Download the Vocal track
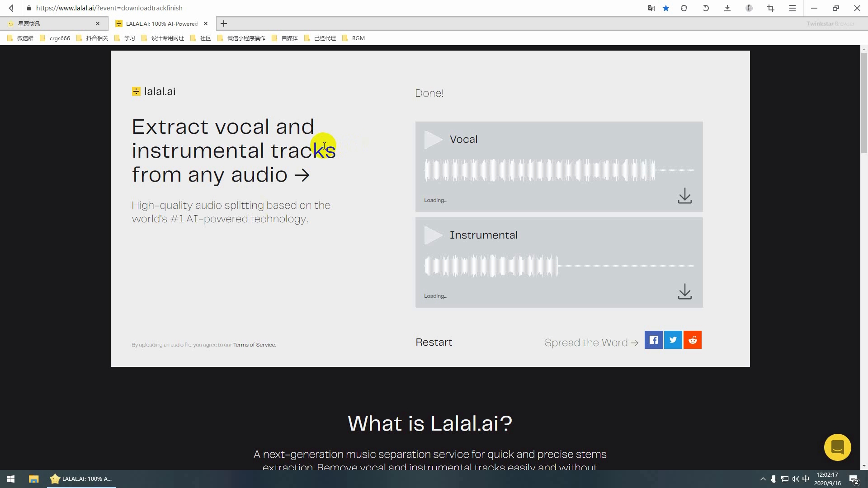The image size is (868, 488). [685, 196]
